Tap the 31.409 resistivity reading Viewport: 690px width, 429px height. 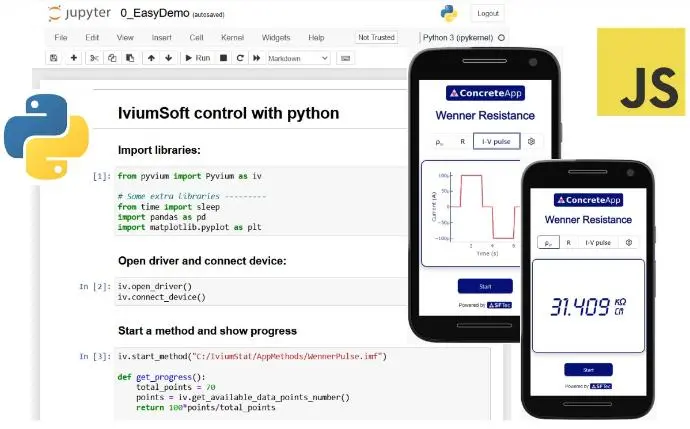click(588, 306)
